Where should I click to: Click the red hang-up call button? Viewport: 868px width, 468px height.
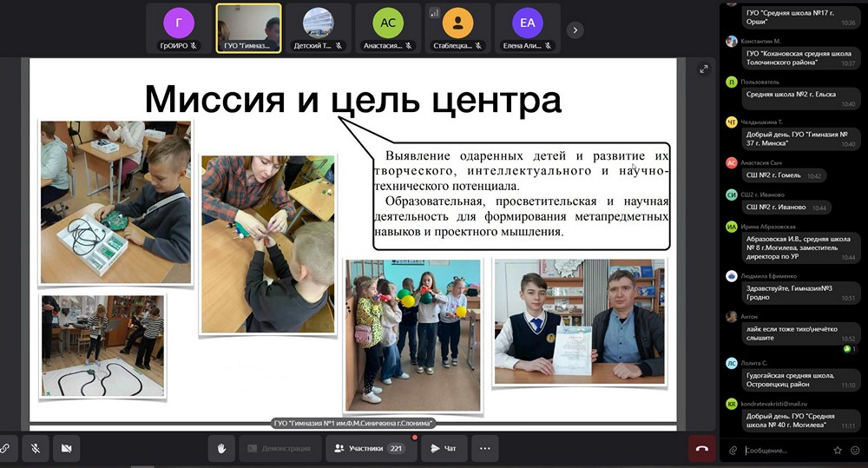coord(701,449)
